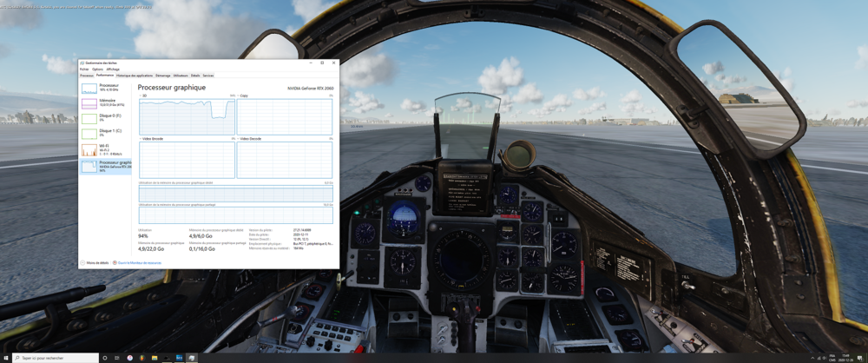Click the Moniteur de ressources icon
Viewport: 868px width, 363px height.
pos(115,262)
